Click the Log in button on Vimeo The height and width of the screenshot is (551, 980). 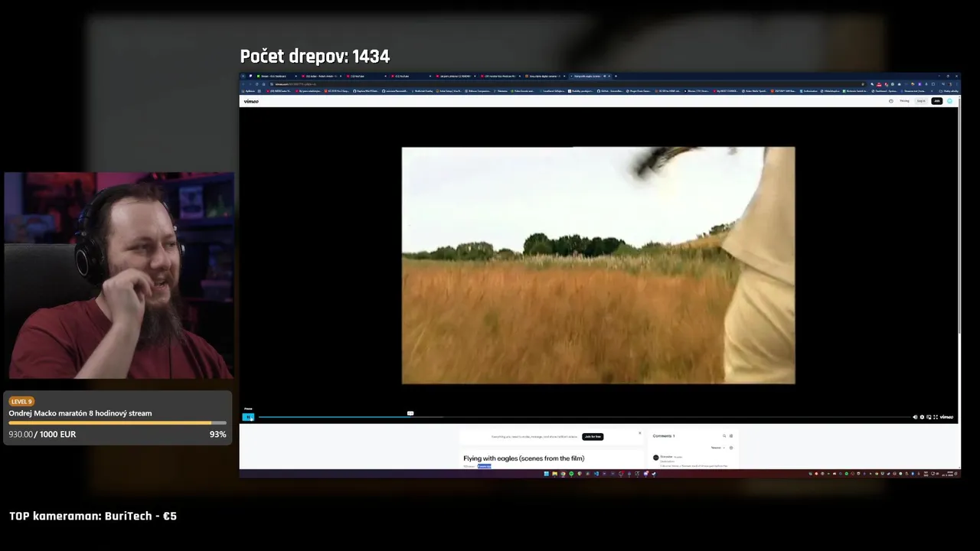click(x=921, y=101)
